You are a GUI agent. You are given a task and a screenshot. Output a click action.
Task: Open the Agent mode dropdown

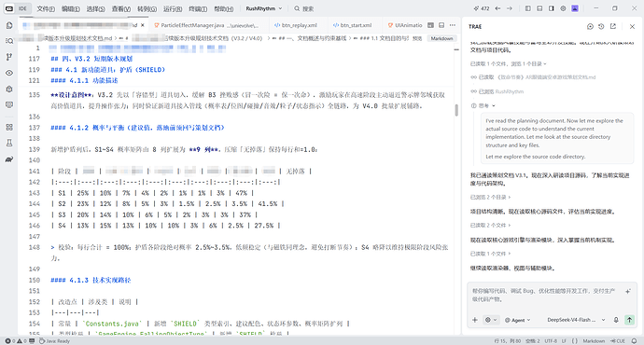[x=517, y=320]
